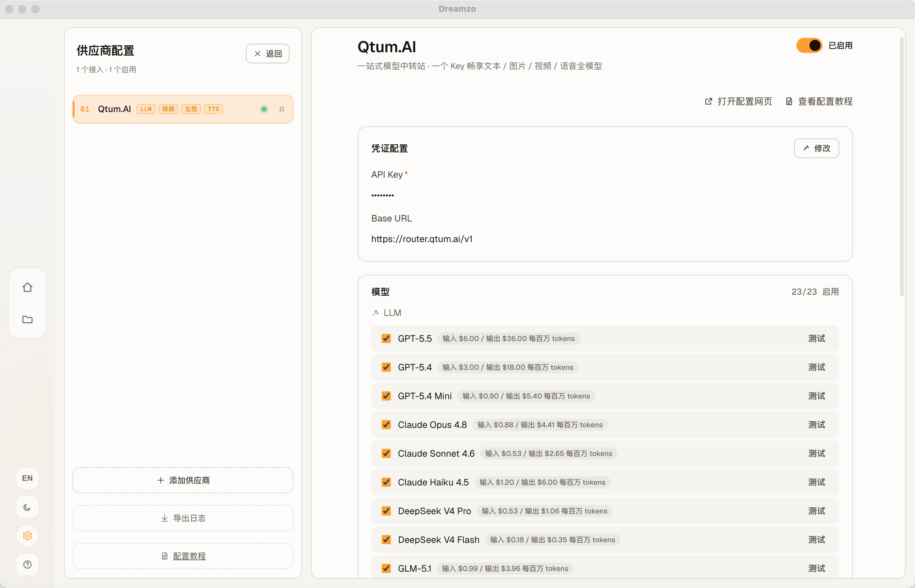Test the Claude Sonnet 4.6 model
Screen dimensions: 915x588
click(x=816, y=453)
